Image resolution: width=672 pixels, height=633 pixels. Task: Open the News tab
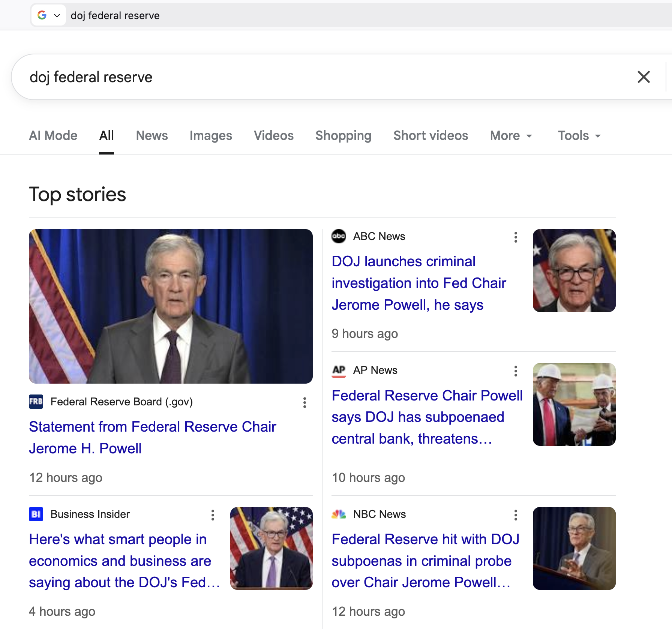(x=152, y=135)
